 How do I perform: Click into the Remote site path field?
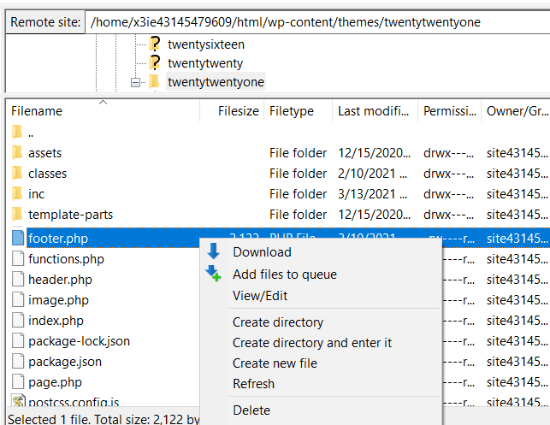(317, 22)
